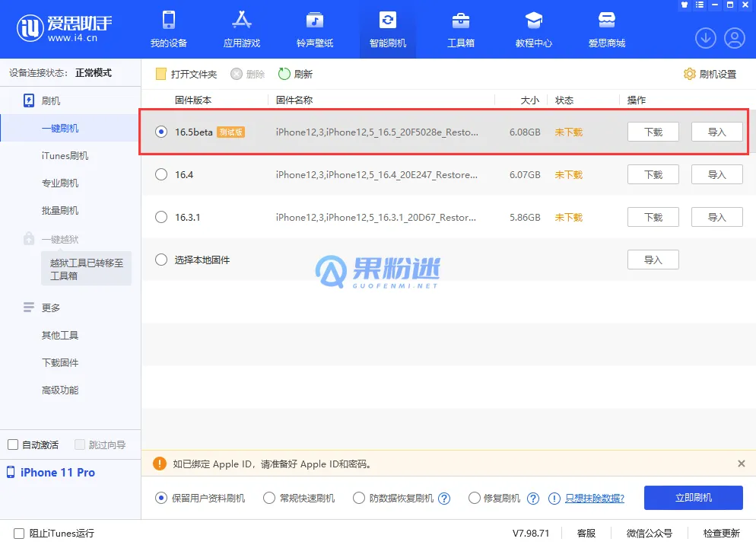Choose the 修复刷机 flash mode

473,498
